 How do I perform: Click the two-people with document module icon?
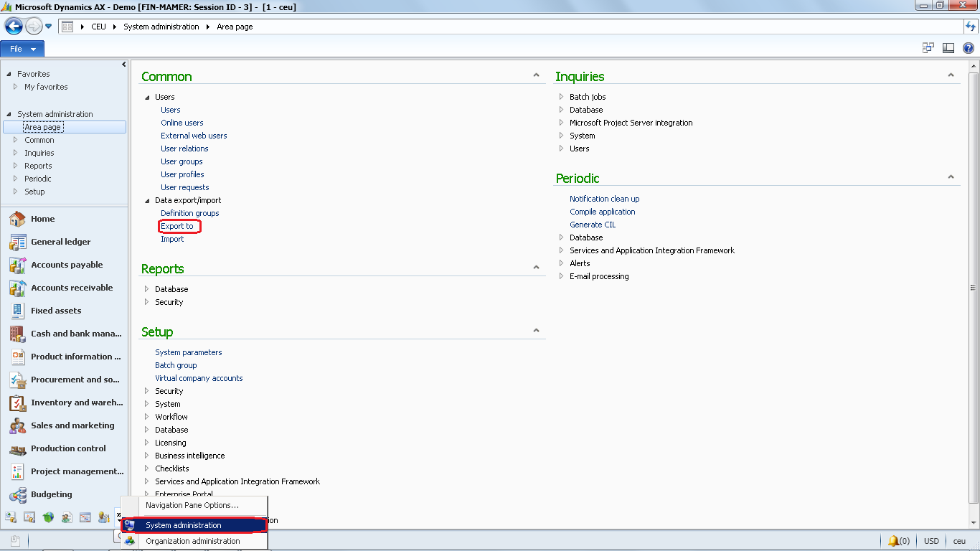point(67,517)
